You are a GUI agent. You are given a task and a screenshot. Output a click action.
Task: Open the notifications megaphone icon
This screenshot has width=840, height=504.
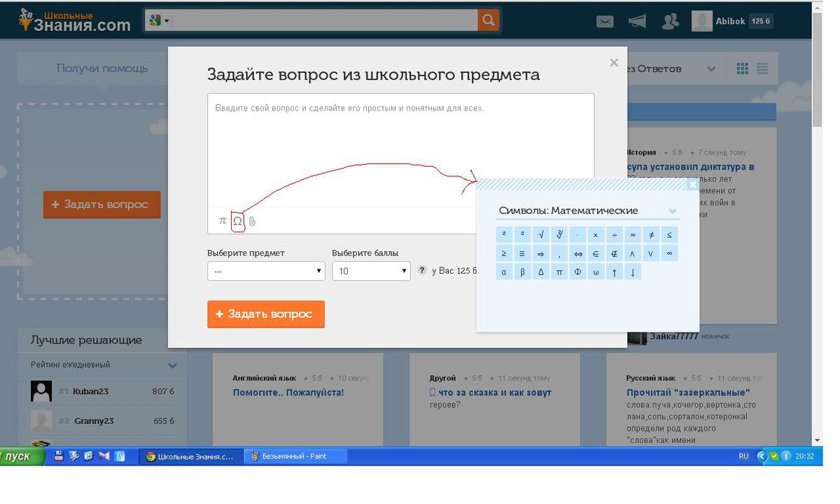point(637,22)
